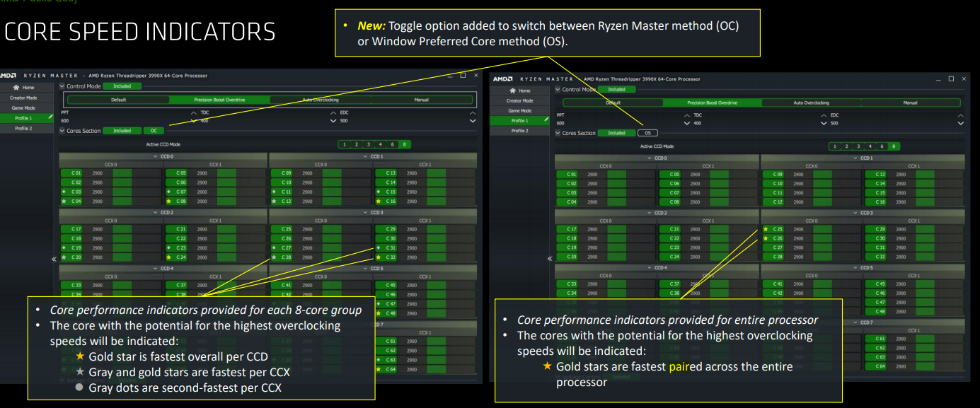Set Active CCD Mode to 6, right window
The height and width of the screenshot is (408, 980).
point(882,146)
